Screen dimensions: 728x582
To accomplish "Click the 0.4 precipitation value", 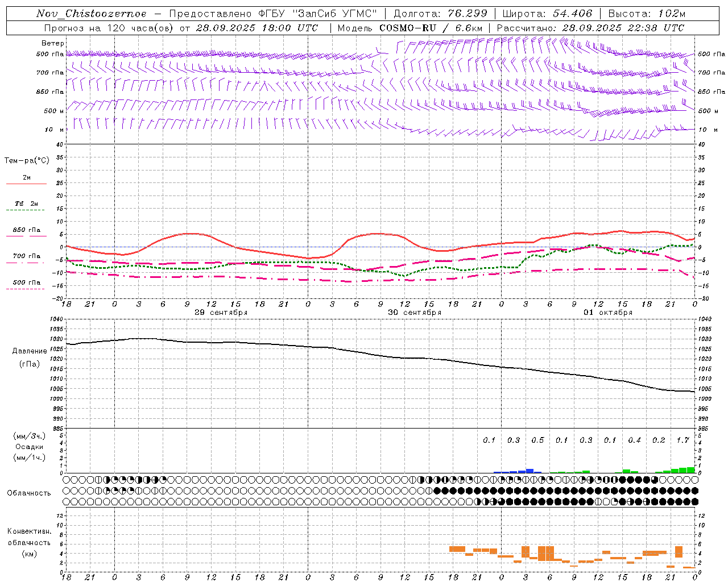I will [x=634, y=440].
